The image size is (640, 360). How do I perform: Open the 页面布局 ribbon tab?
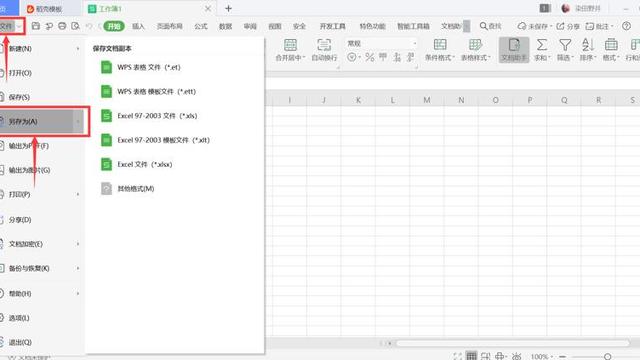click(169, 26)
